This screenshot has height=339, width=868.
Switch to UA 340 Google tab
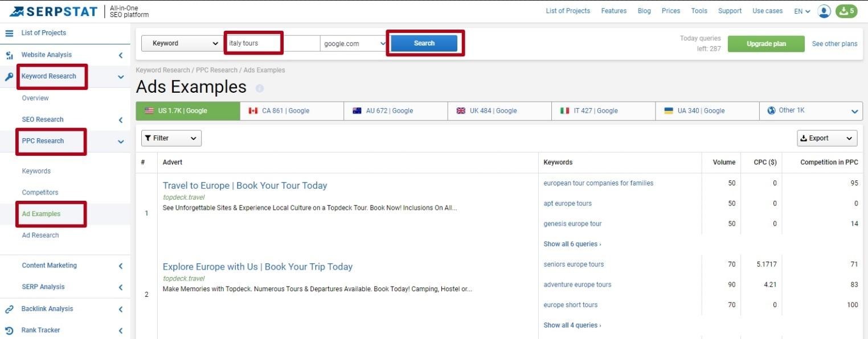707,111
